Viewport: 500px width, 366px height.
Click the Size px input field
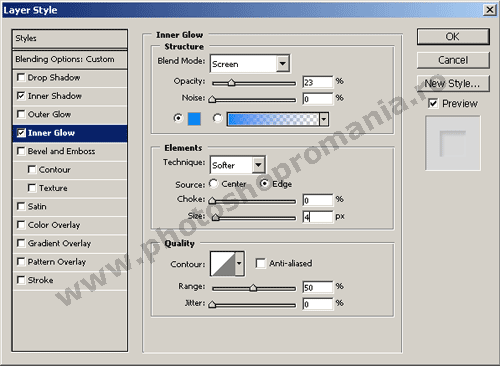click(x=318, y=217)
